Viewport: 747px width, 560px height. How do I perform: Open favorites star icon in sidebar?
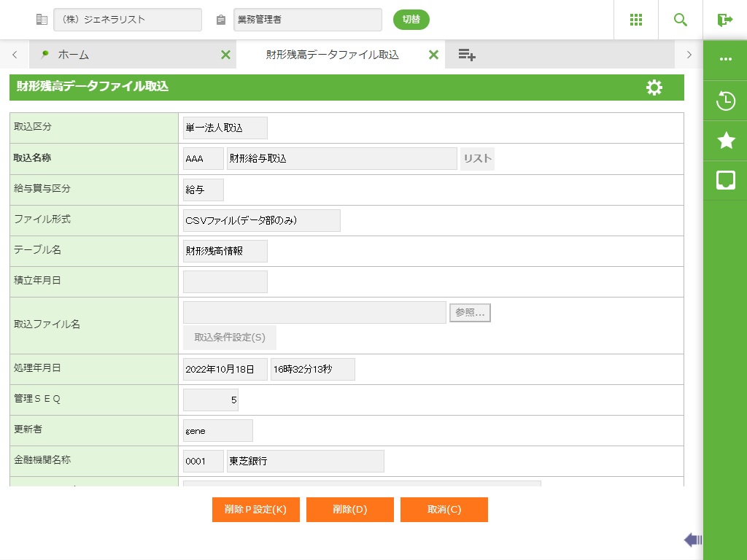(726, 141)
